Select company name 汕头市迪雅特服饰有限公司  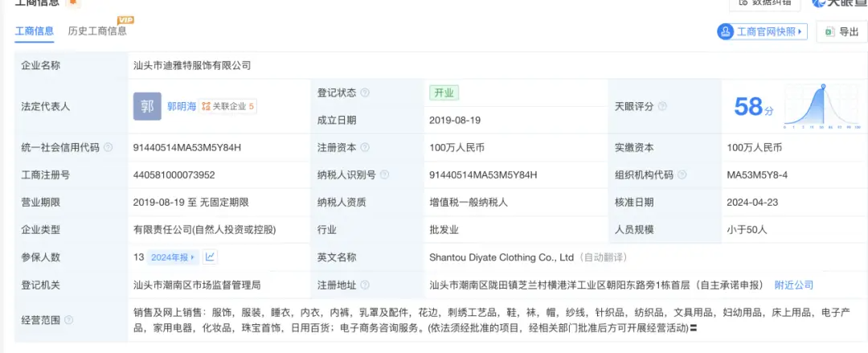[x=192, y=65]
